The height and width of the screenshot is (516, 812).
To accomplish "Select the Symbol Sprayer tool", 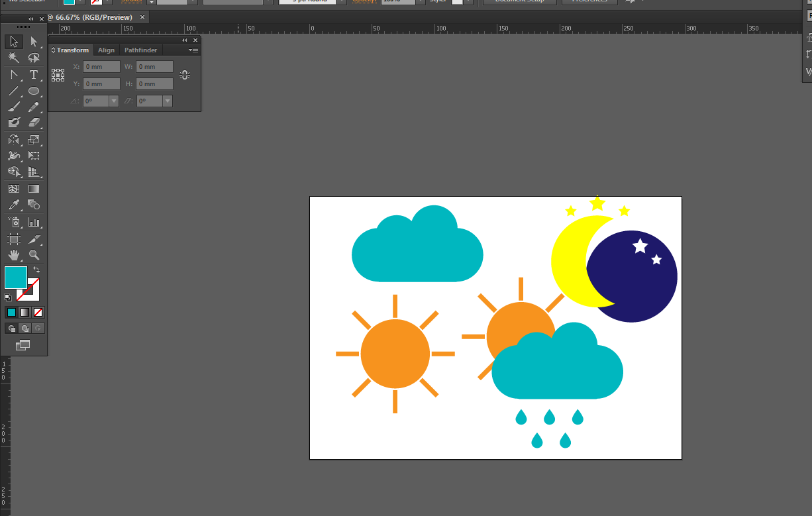I will 14,222.
